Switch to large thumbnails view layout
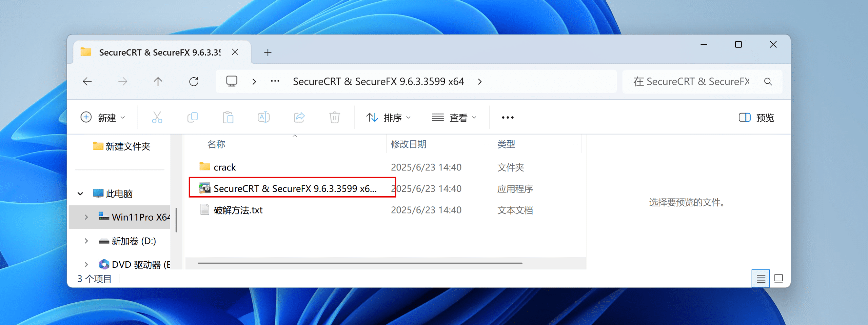The image size is (868, 325). [778, 279]
